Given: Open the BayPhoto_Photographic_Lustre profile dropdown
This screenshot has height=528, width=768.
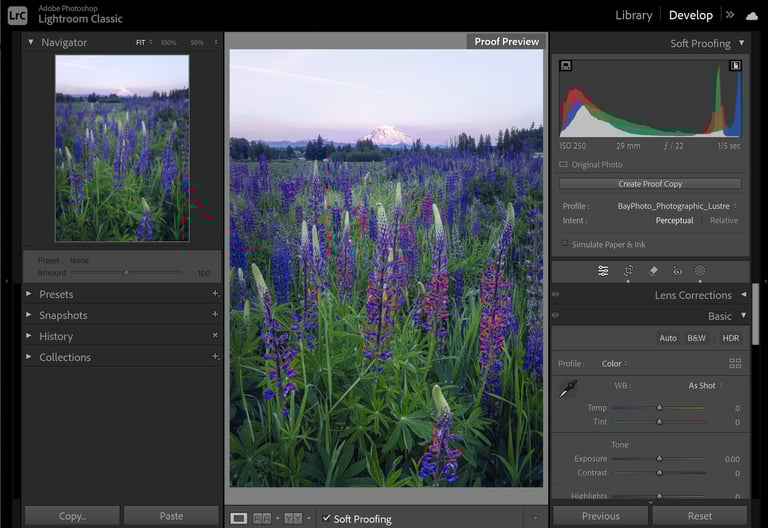Looking at the screenshot, I should point(676,206).
